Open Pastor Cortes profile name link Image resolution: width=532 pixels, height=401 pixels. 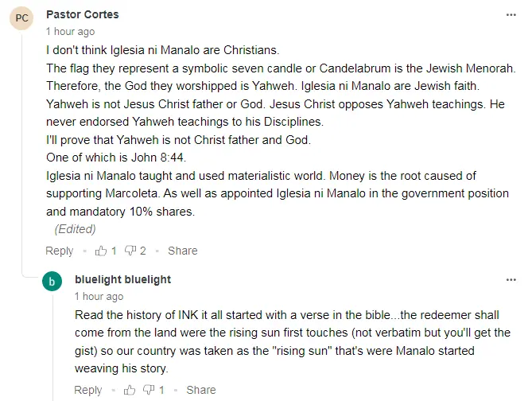pos(83,14)
